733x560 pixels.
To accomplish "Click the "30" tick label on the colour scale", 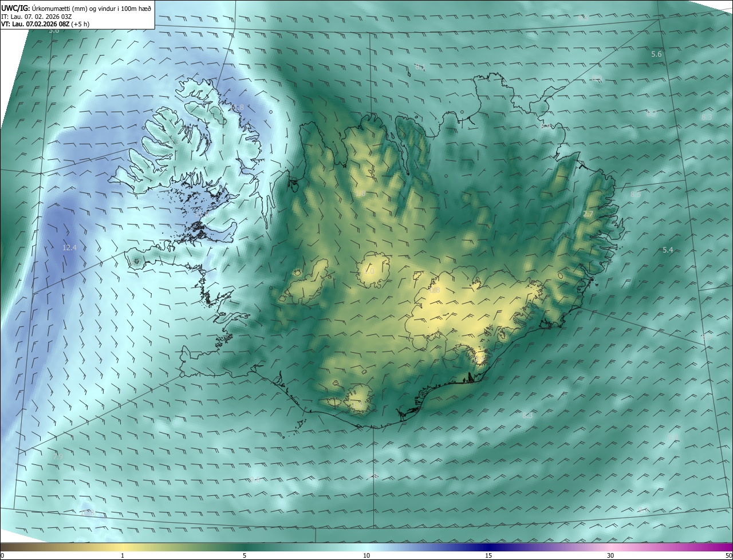I will click(610, 555).
